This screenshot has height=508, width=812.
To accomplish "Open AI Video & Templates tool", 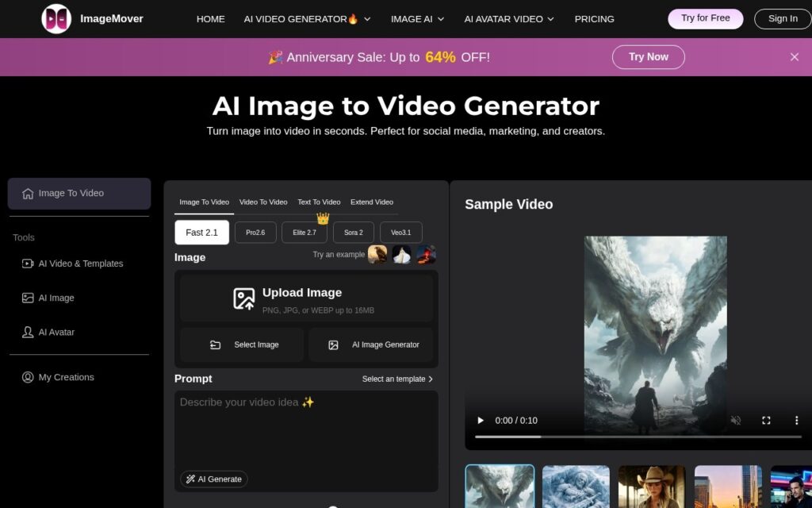I will [x=72, y=264].
